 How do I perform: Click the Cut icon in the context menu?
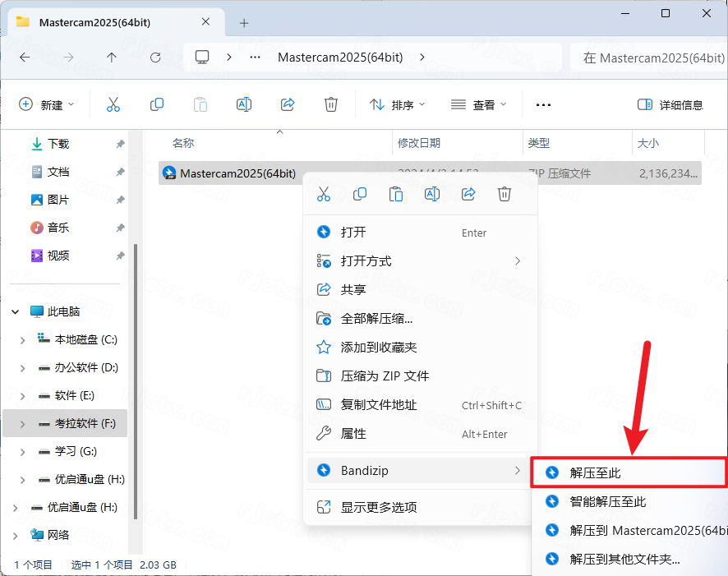324,194
